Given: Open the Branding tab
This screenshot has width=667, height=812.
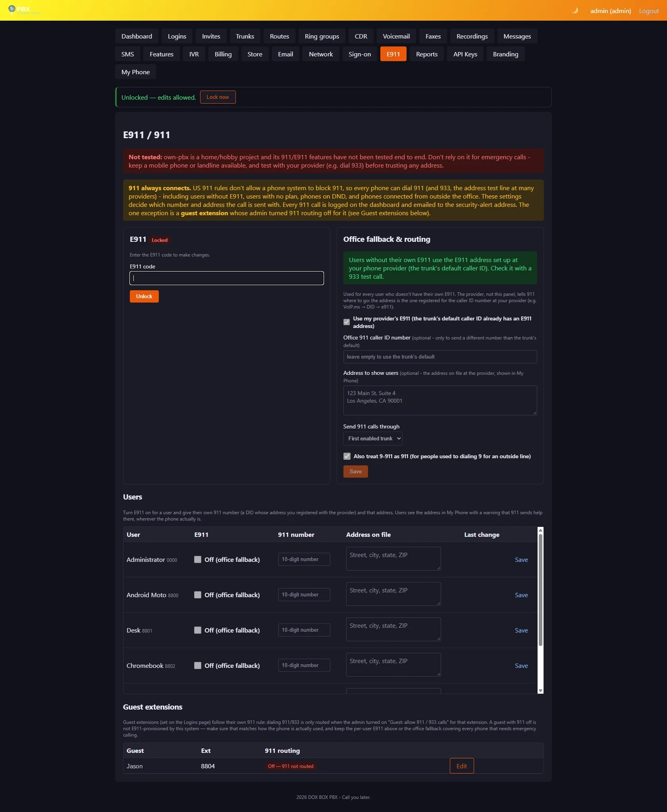Looking at the screenshot, I should (505, 54).
